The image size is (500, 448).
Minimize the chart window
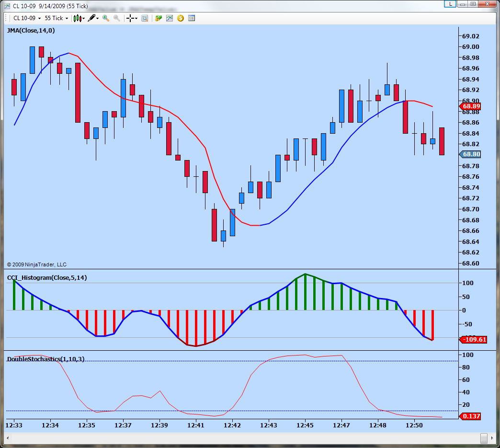[462, 4]
